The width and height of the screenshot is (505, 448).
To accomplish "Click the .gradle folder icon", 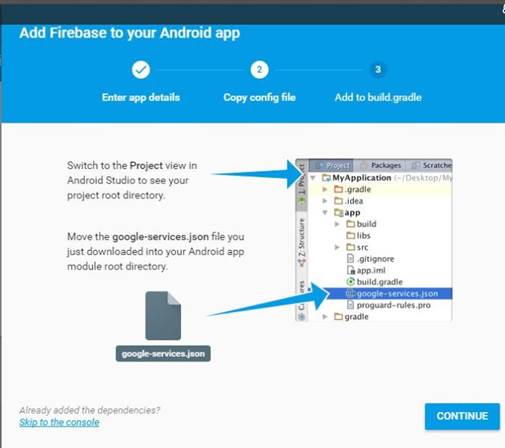I will (x=338, y=189).
